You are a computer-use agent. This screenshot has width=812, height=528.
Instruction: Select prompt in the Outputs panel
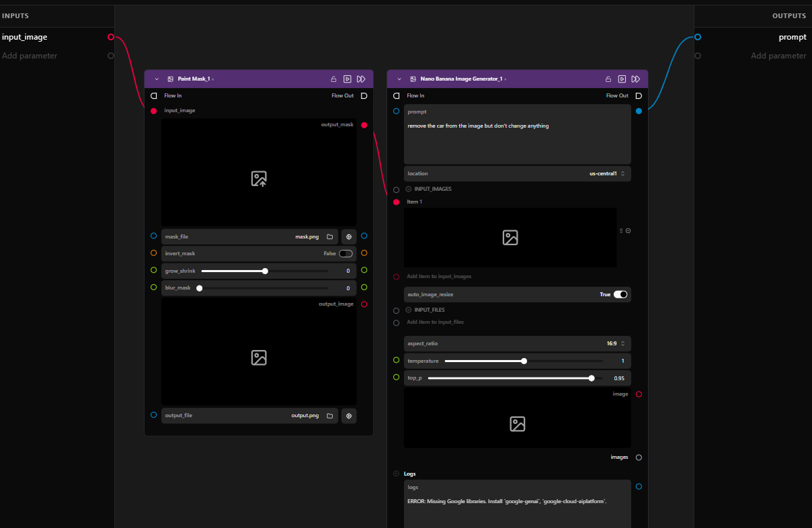(793, 37)
